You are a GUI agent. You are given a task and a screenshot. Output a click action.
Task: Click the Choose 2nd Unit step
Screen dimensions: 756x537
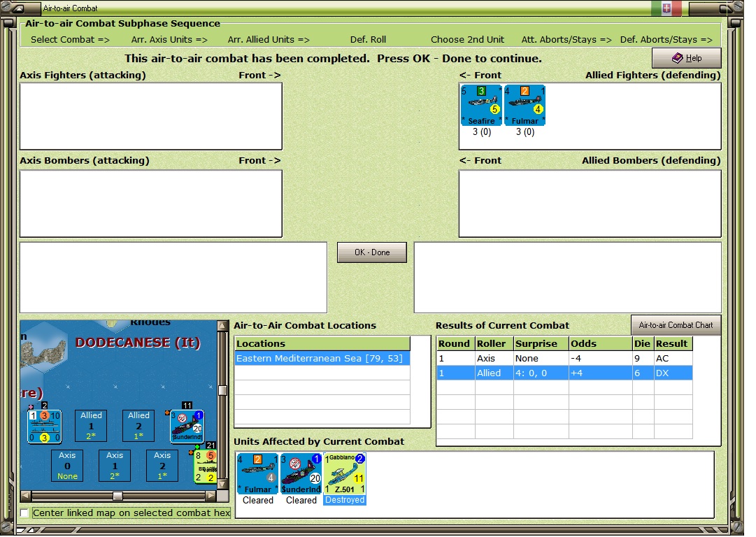point(467,40)
